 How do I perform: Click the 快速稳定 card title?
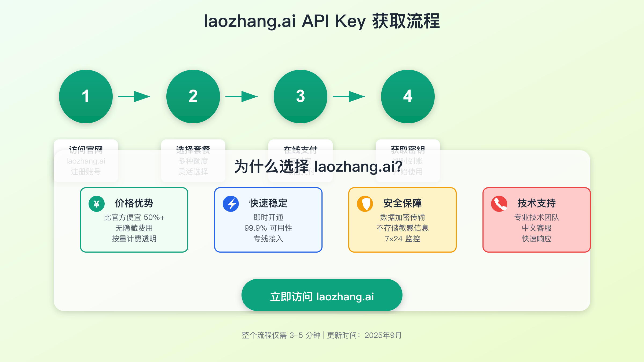(x=268, y=203)
